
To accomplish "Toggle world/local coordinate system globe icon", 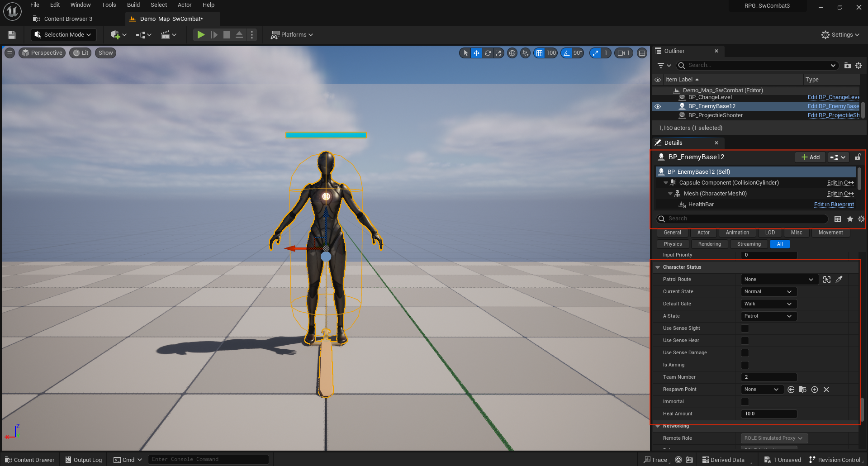I will (x=512, y=53).
